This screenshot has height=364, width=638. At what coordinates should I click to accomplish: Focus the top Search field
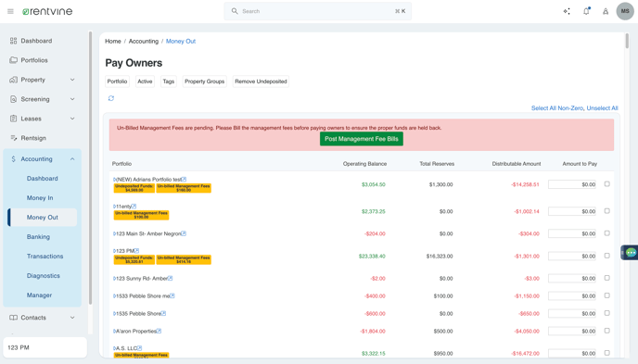click(318, 11)
